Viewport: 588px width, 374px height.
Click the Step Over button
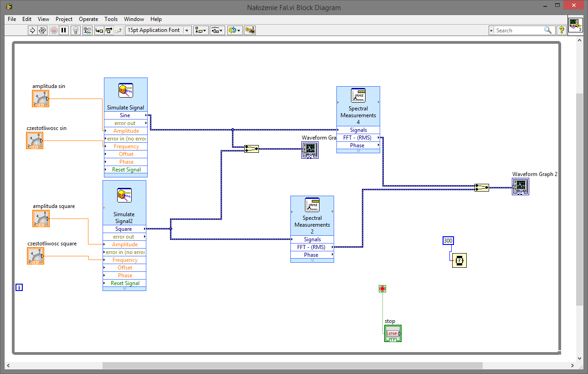pos(109,31)
